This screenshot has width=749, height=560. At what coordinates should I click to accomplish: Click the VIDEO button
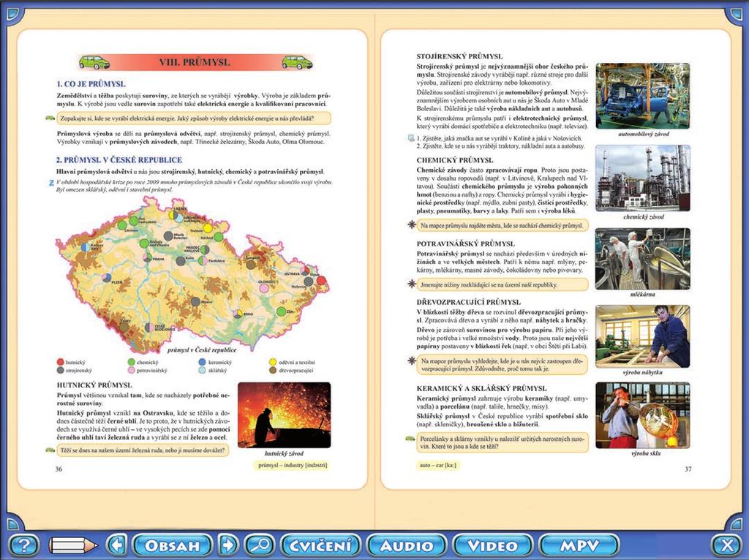492,545
